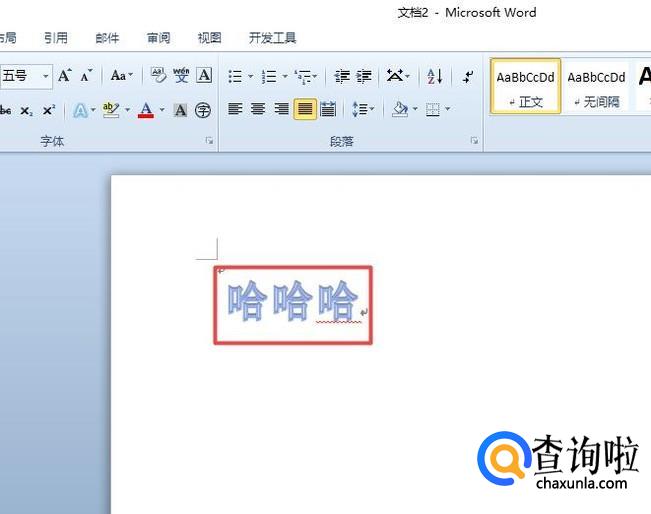Toggle Justify alignment

tap(305, 109)
